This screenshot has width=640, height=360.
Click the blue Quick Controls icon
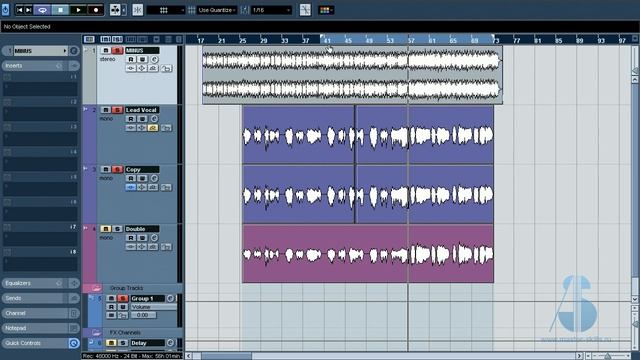[x=74, y=343]
